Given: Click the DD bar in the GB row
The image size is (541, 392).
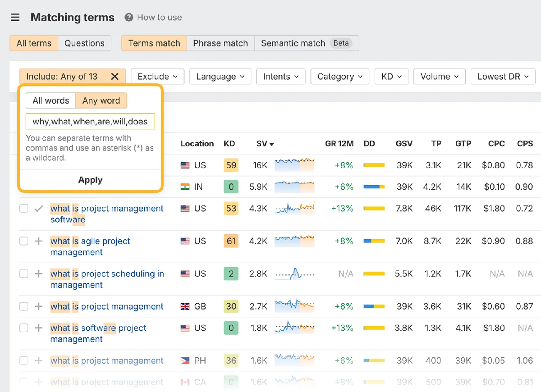Looking at the screenshot, I should click(x=374, y=306).
